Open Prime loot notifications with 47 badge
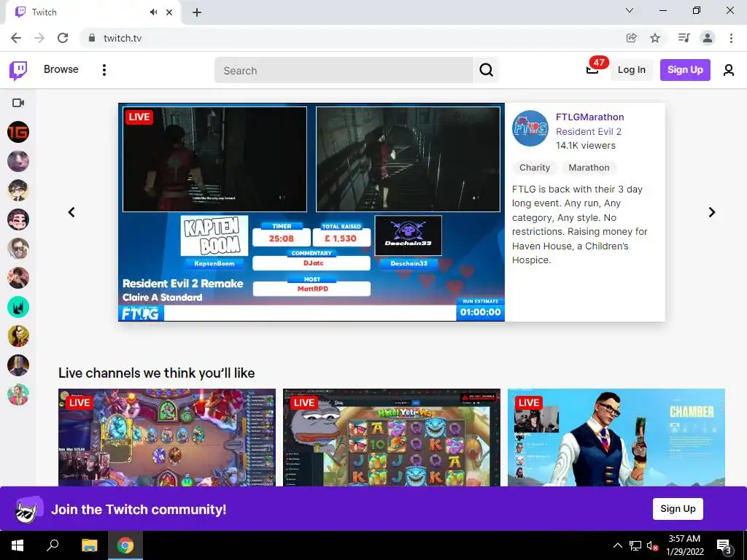 tap(592, 69)
